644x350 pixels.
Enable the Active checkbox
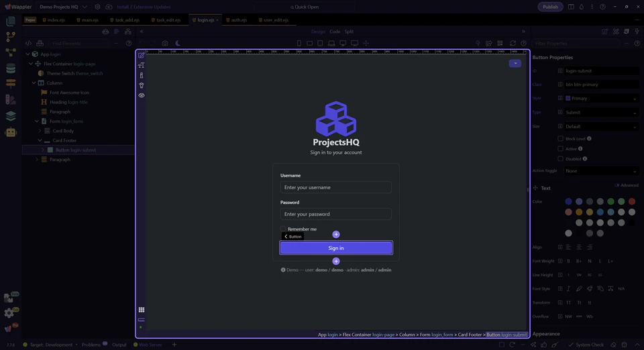560,148
